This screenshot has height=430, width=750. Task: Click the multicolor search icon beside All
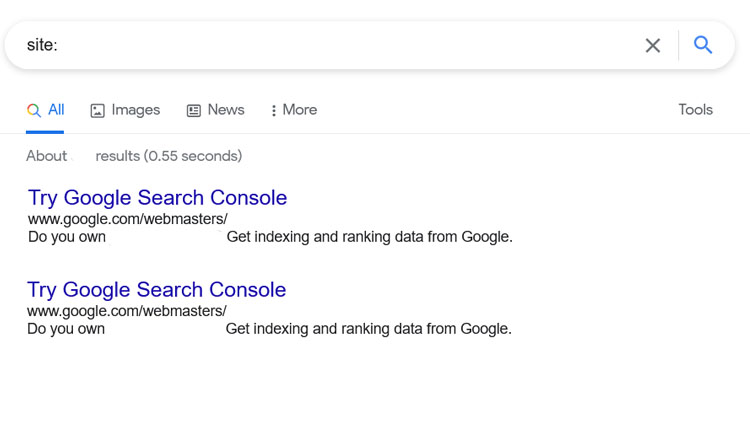pyautogui.click(x=33, y=110)
